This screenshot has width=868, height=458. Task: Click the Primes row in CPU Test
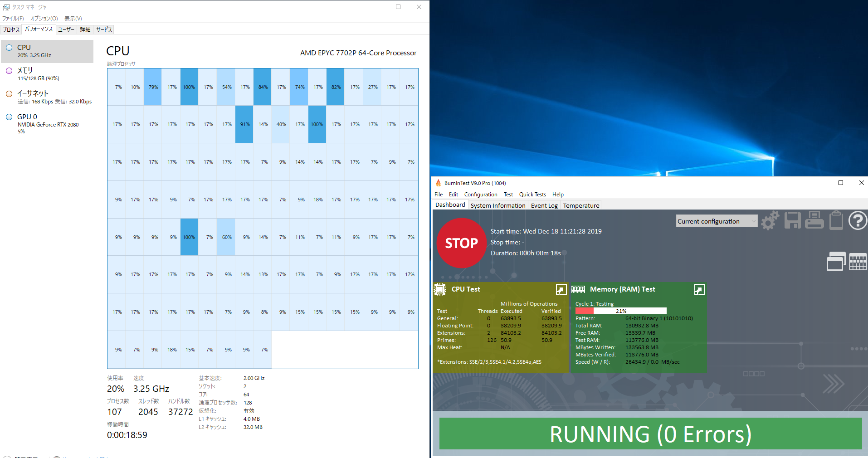point(500,340)
